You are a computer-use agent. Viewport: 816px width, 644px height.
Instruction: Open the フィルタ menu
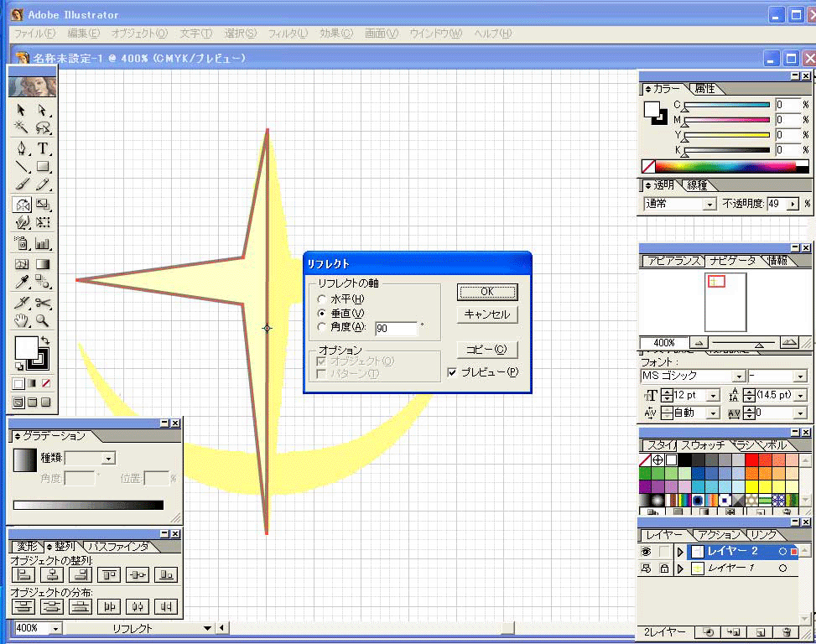288,34
